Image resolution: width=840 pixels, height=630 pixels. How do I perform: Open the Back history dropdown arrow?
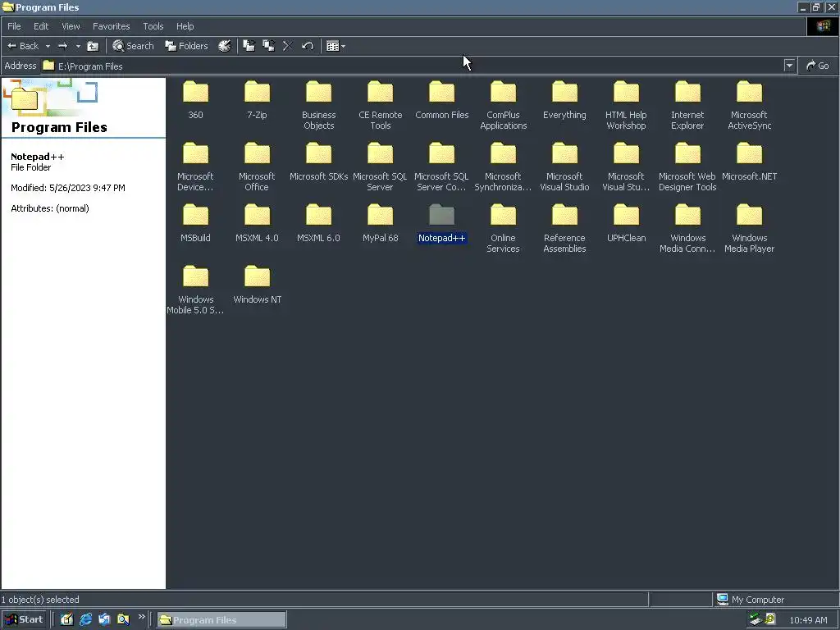[x=48, y=46]
